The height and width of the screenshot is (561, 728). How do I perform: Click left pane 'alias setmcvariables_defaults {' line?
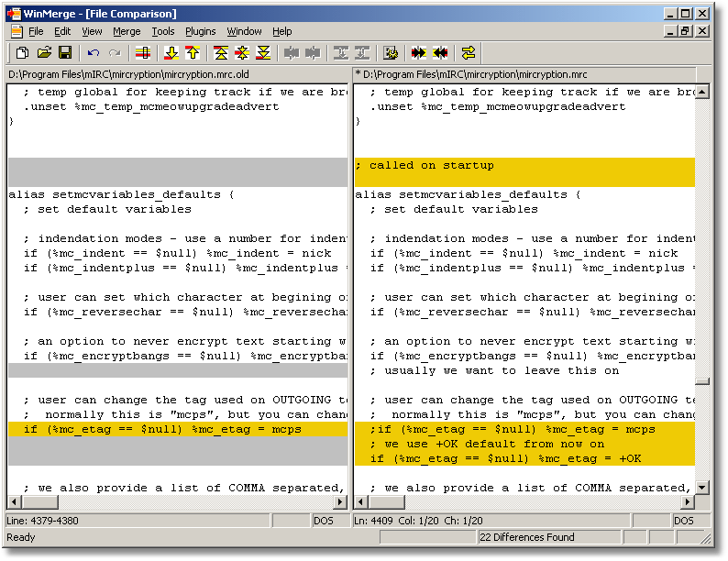(122, 194)
